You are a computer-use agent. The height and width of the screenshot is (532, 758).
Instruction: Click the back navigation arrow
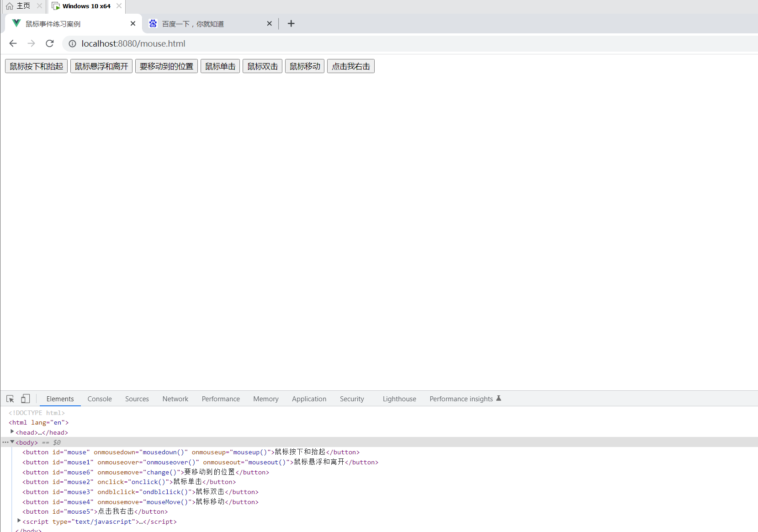[x=13, y=43]
